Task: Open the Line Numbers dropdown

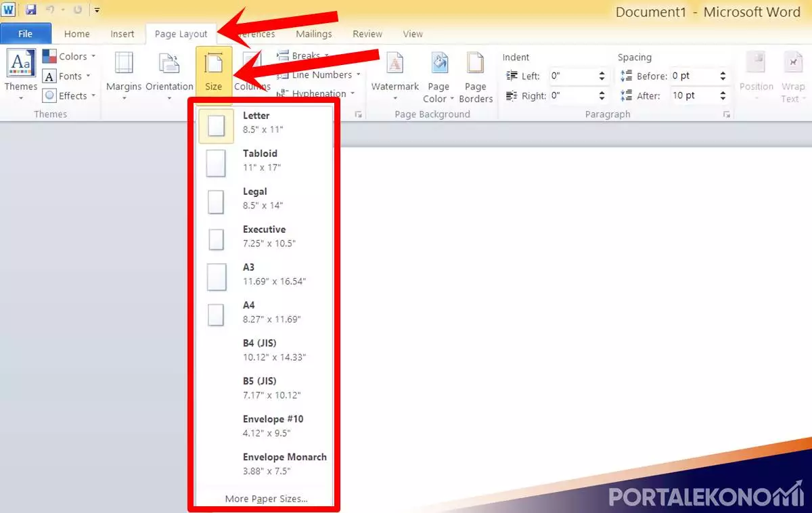Action: [319, 74]
